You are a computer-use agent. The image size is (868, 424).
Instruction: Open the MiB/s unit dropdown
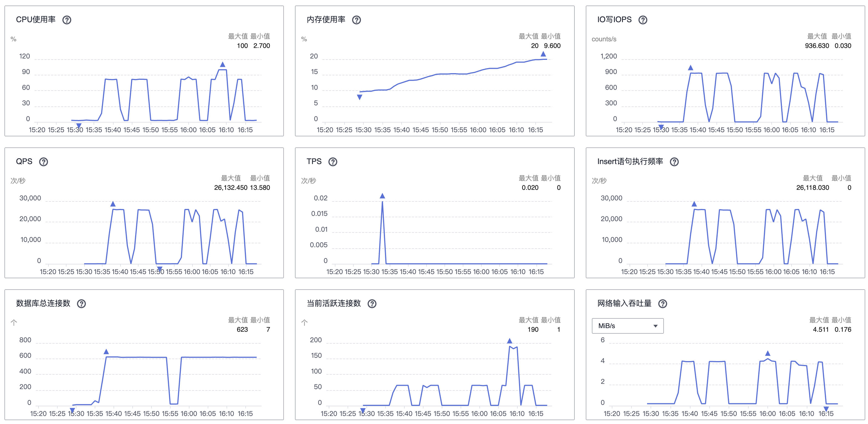coord(627,326)
